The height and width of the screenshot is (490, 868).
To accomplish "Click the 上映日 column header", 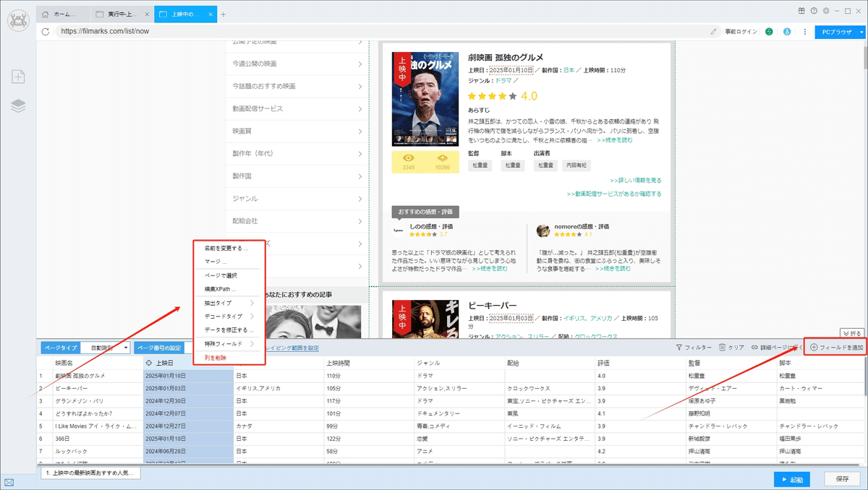I will point(189,364).
